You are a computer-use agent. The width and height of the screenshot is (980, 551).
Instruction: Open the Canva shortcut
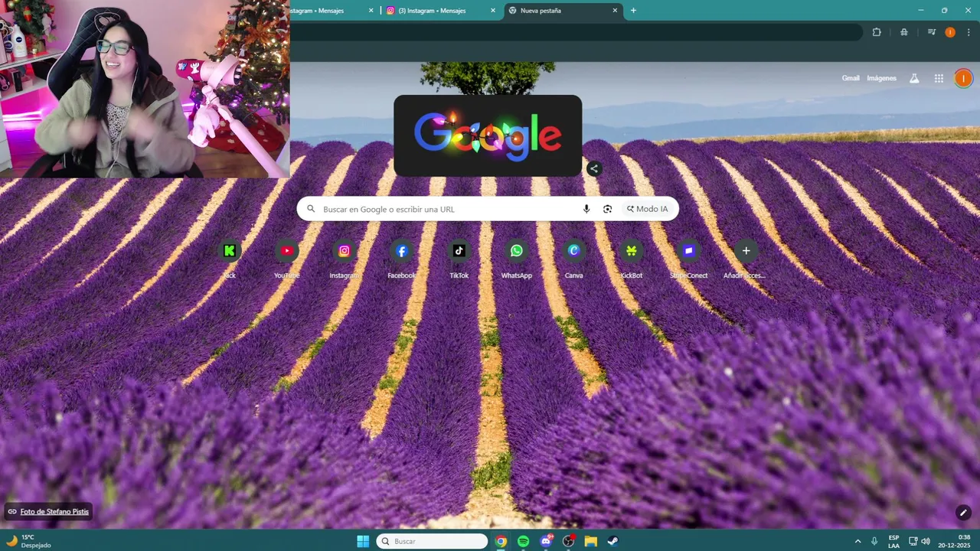pos(573,251)
